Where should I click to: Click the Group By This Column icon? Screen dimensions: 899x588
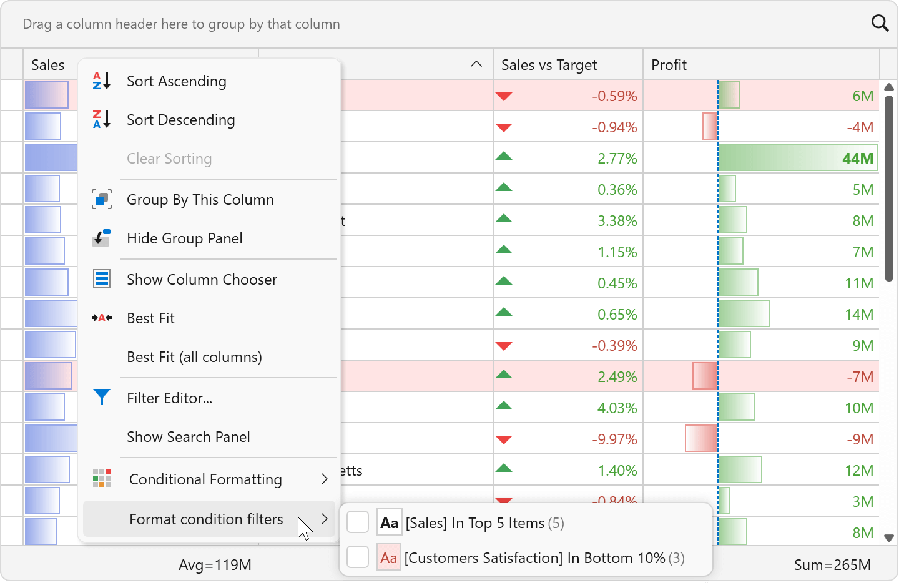[x=101, y=200]
